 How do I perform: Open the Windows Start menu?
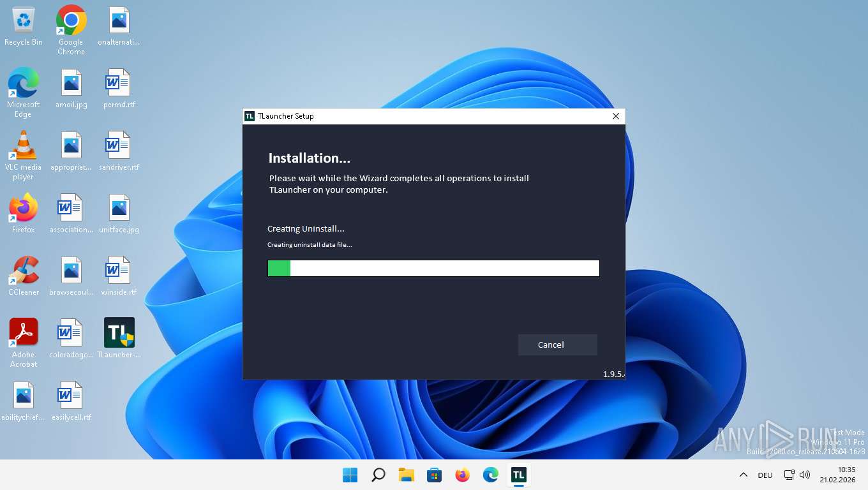[350, 475]
